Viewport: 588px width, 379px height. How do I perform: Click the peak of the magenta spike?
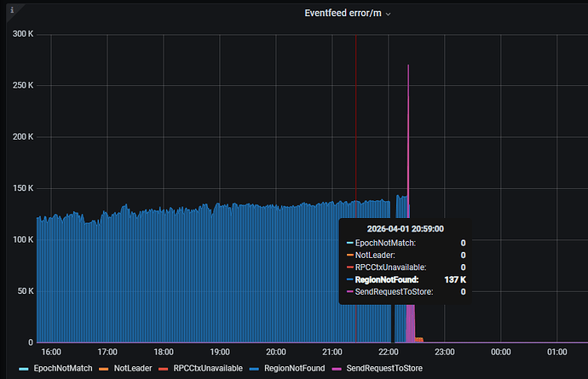tap(408, 66)
